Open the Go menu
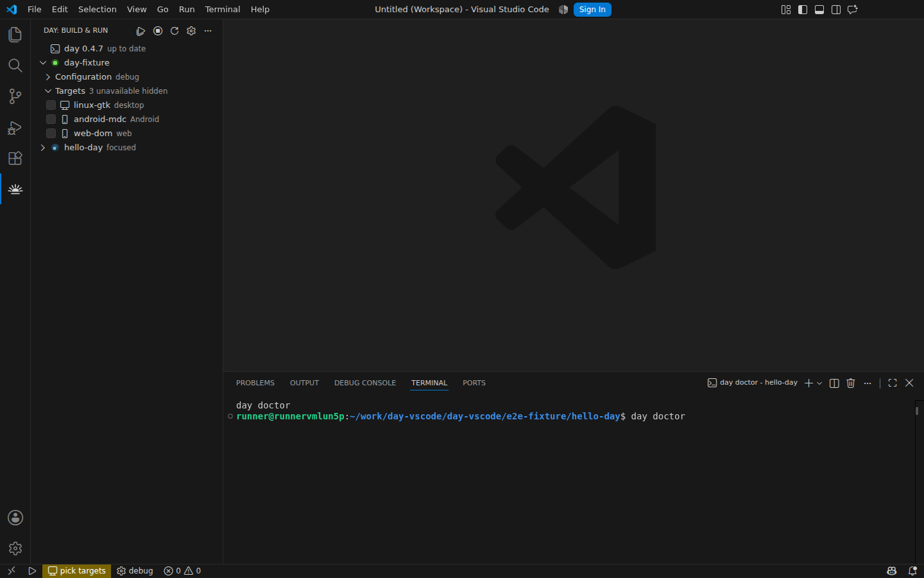Image resolution: width=924 pixels, height=578 pixels. 163,10
